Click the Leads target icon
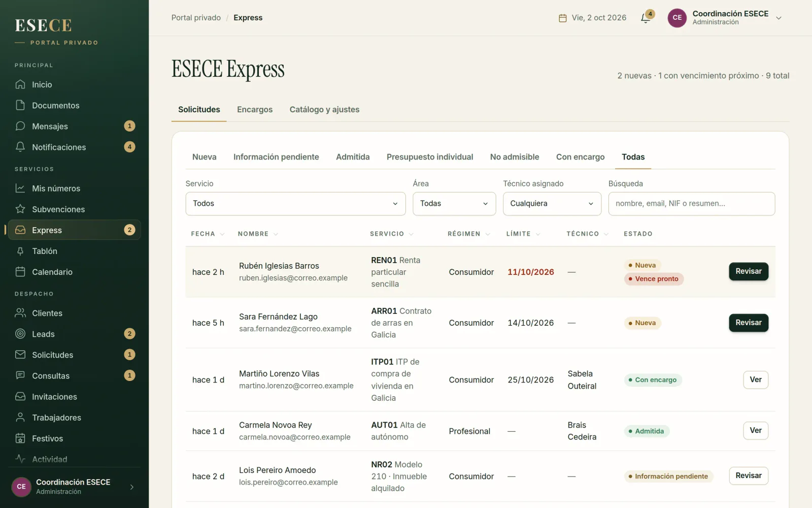812x508 pixels. [20, 334]
